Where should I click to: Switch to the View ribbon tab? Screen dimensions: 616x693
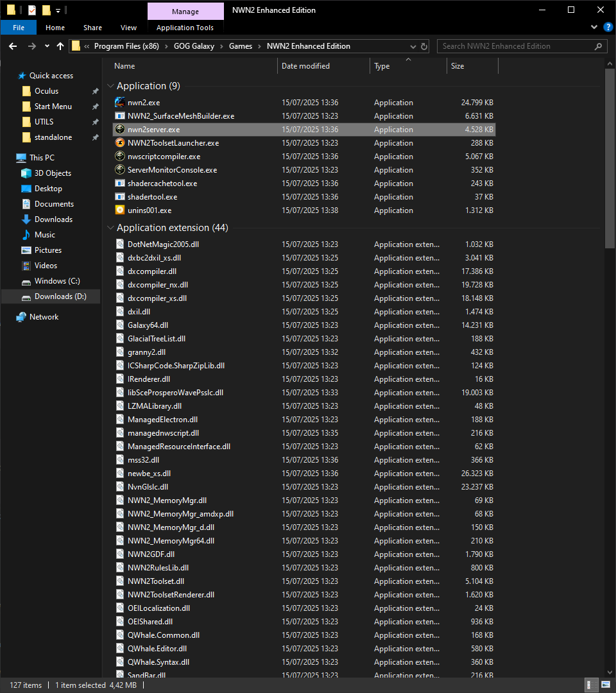tap(128, 28)
